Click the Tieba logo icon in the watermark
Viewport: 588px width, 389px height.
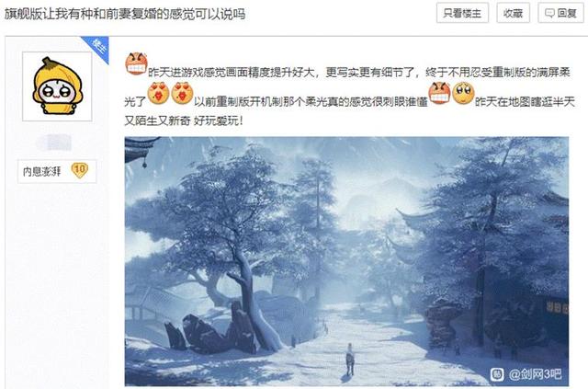click(x=498, y=374)
